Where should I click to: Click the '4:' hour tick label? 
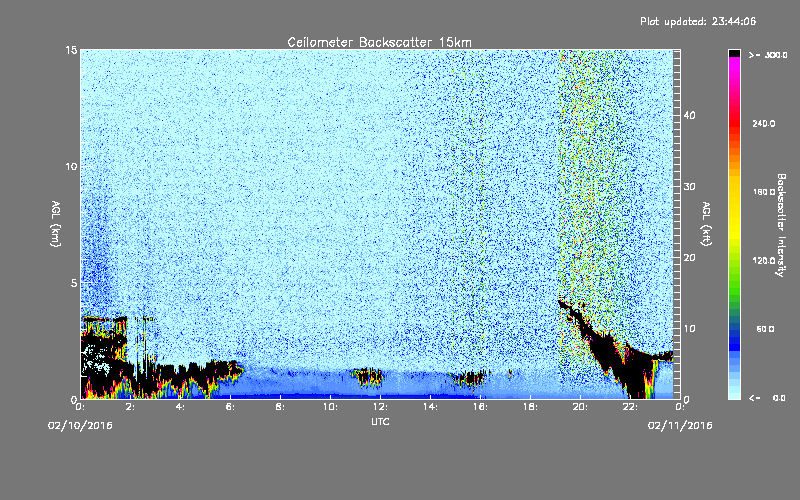point(181,407)
